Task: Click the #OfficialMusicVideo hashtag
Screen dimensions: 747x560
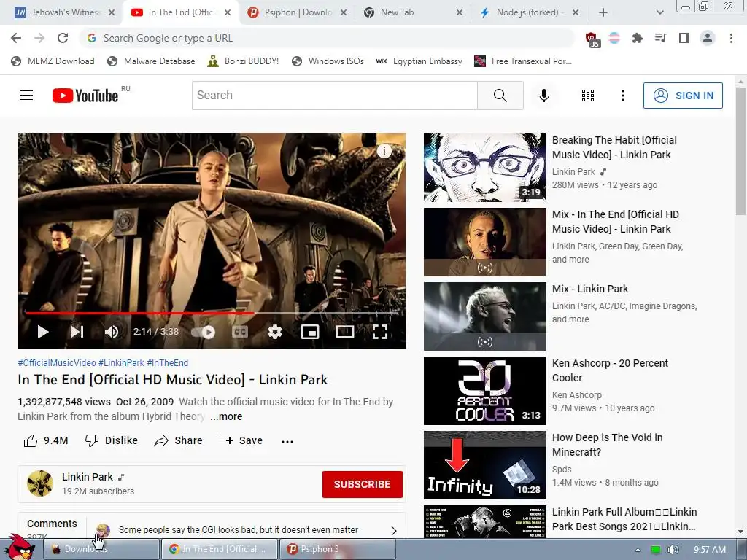Action: (57, 363)
